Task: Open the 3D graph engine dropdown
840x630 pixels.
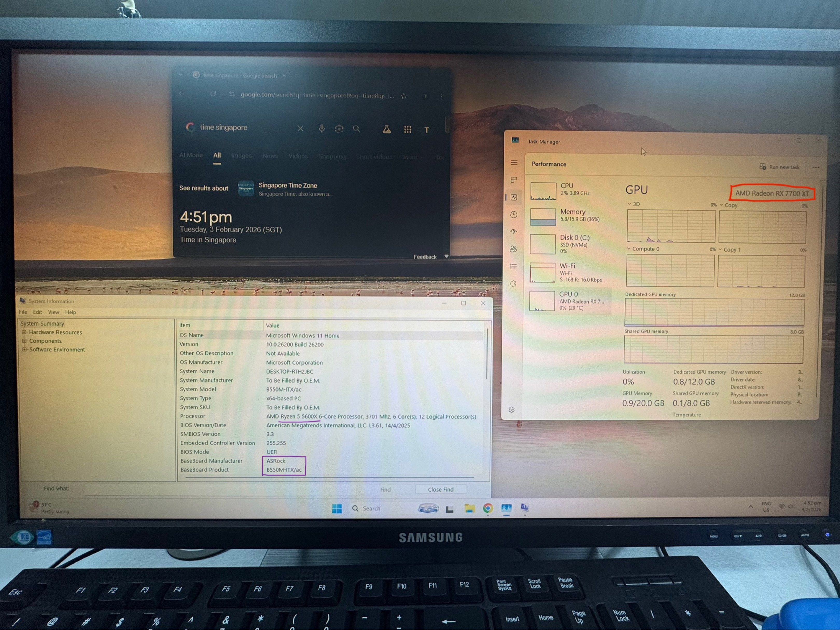Action: pyautogui.click(x=633, y=204)
